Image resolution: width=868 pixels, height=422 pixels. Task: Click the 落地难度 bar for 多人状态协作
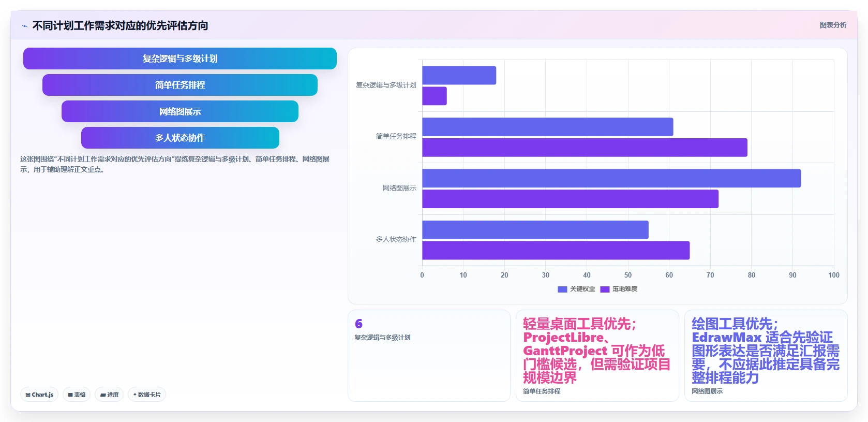pyautogui.click(x=556, y=251)
